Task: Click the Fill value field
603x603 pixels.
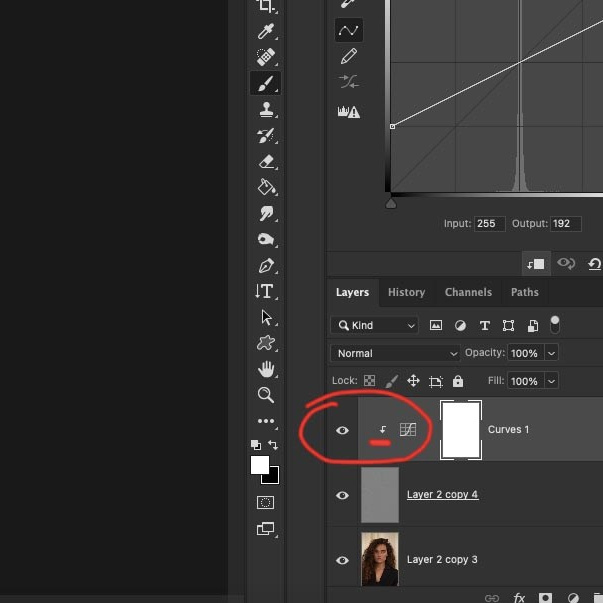Action: pyautogui.click(x=525, y=381)
